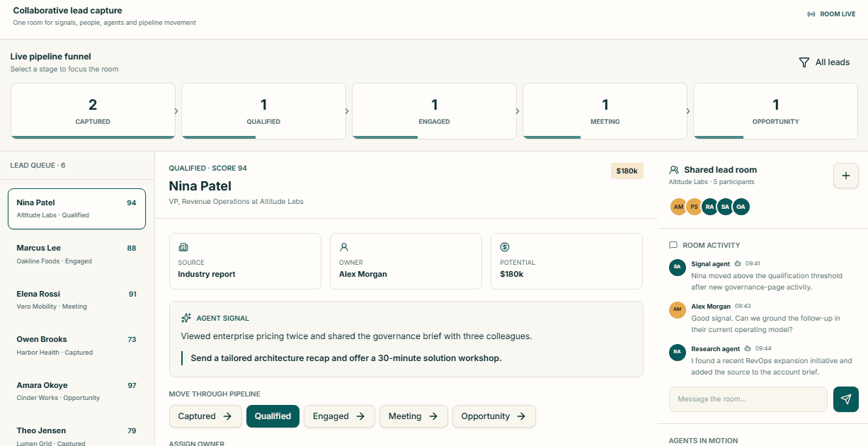Click the person icon on the Owner card
868x446 pixels.
(x=344, y=247)
